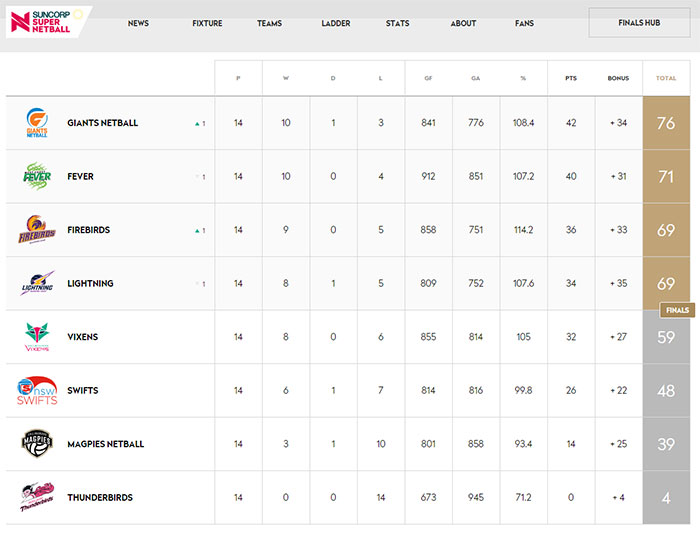Viewport: 700px width, 537px height.
Task: Click the Thunderbirds team logo
Action: point(37,497)
